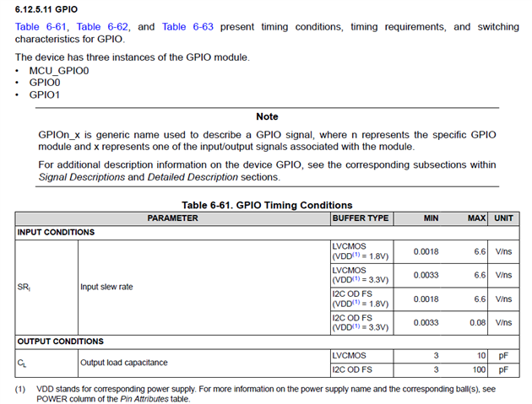Viewport: 532px width, 404px height.
Task: Click MIN 0.0033 in LVCMOS 3.3V row
Action: point(426,275)
